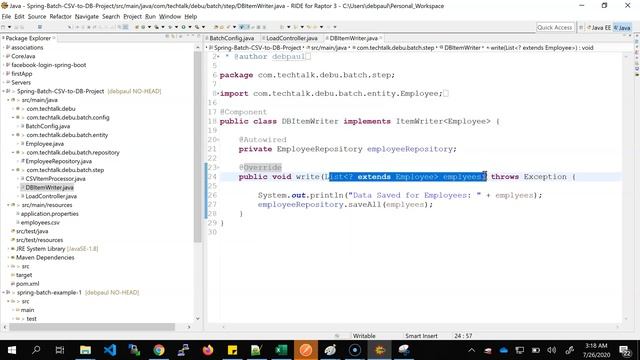Click the New file toolbar icon
This screenshot has width=640, height=360.
point(4,27)
